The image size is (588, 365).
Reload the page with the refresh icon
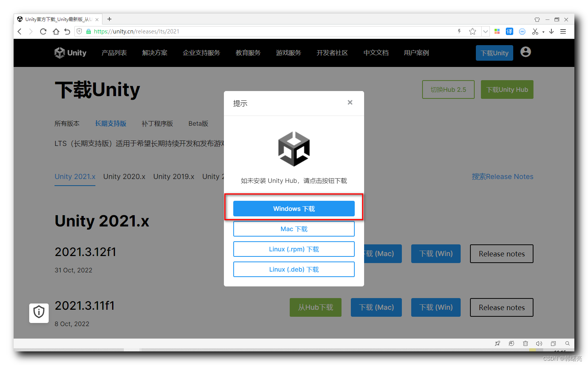click(x=43, y=32)
